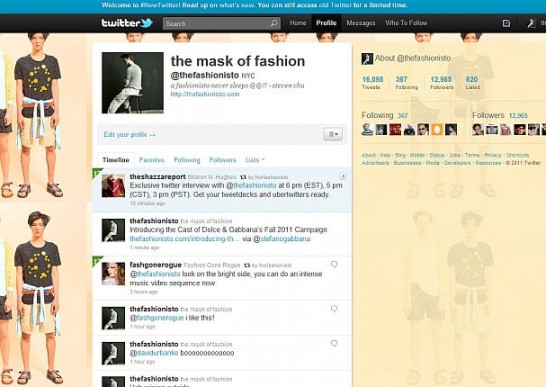This screenshot has width=546, height=387.
Task: Open thefashionisto.com profile website link
Action: [205, 94]
